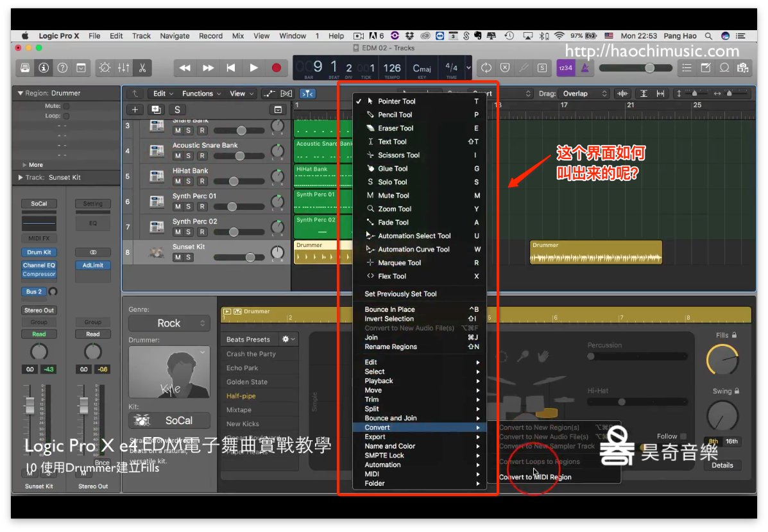Choose Scissors Tool in the tool menu
Screen dimensions: 768x532
point(398,155)
